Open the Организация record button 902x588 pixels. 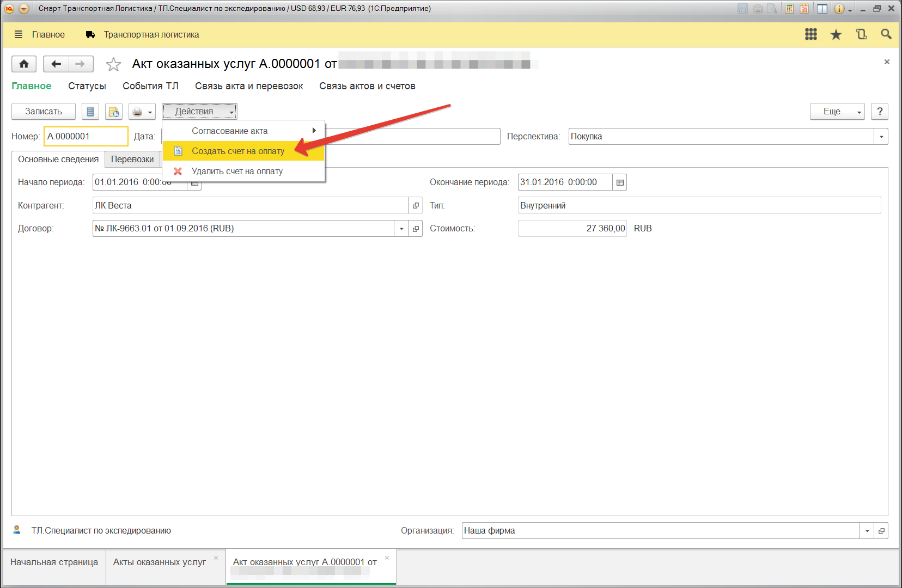click(881, 530)
